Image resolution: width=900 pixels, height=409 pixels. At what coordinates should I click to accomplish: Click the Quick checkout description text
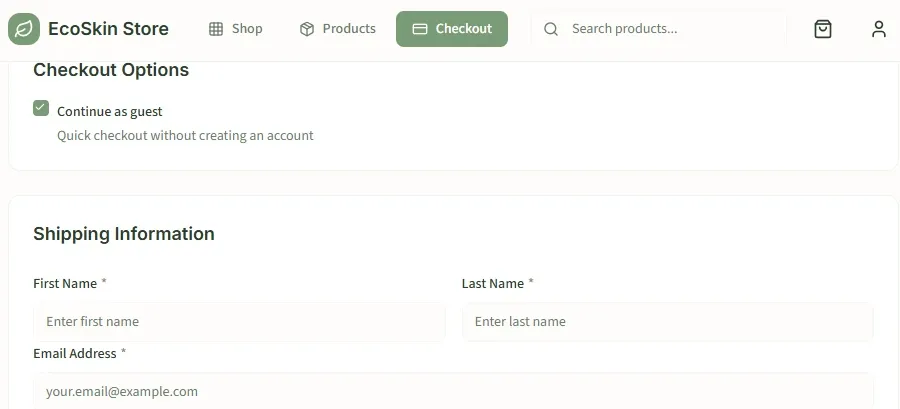185,136
